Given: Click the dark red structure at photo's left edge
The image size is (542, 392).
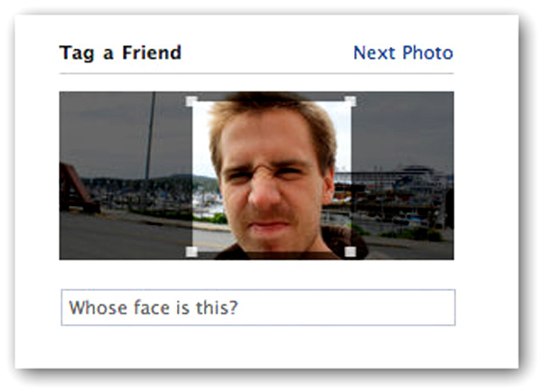Looking at the screenshot, I should click(72, 190).
